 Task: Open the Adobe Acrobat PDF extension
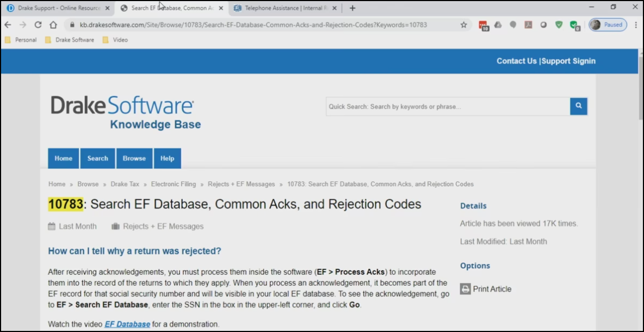coord(528,24)
